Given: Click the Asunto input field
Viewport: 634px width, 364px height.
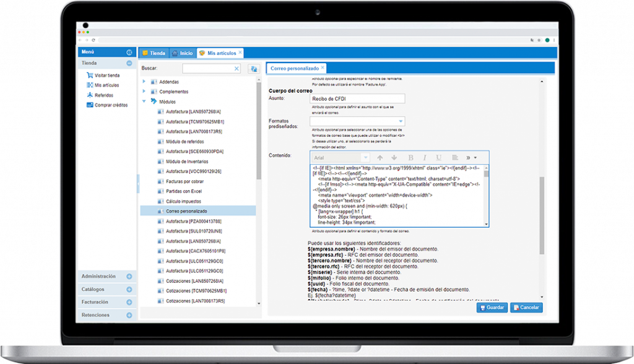Looking at the screenshot, I should click(356, 98).
